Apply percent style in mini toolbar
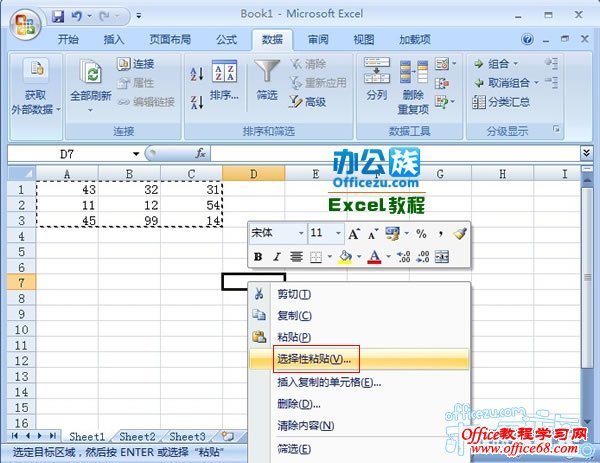600x463 pixels. coord(421,233)
